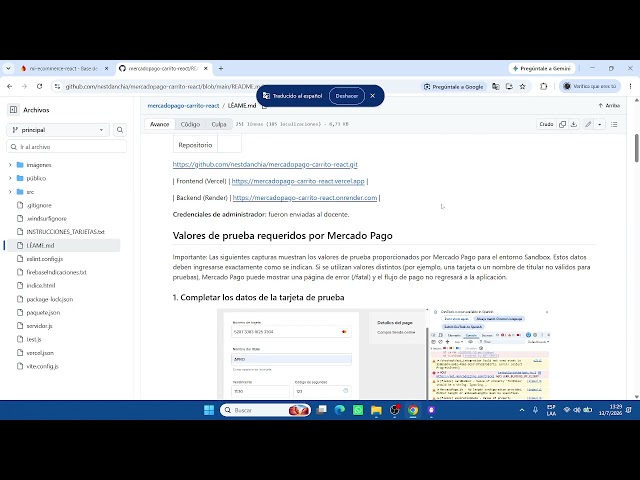Open vercel.json file
The image size is (640, 480).
click(40, 353)
